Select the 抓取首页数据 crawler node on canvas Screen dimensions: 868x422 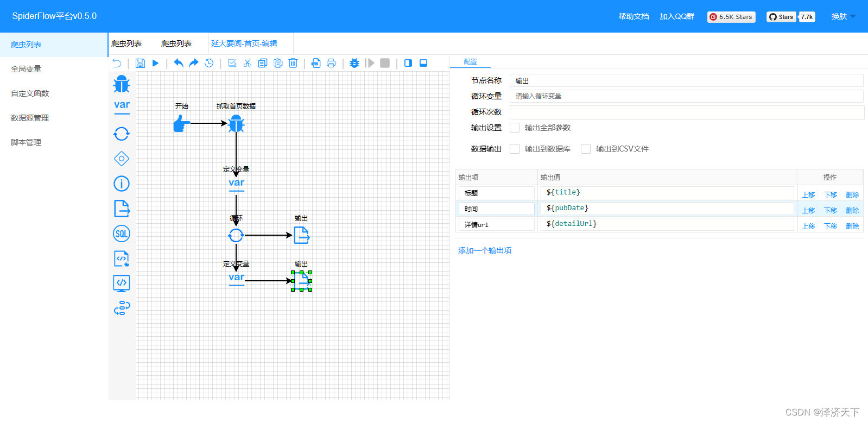[x=236, y=124]
